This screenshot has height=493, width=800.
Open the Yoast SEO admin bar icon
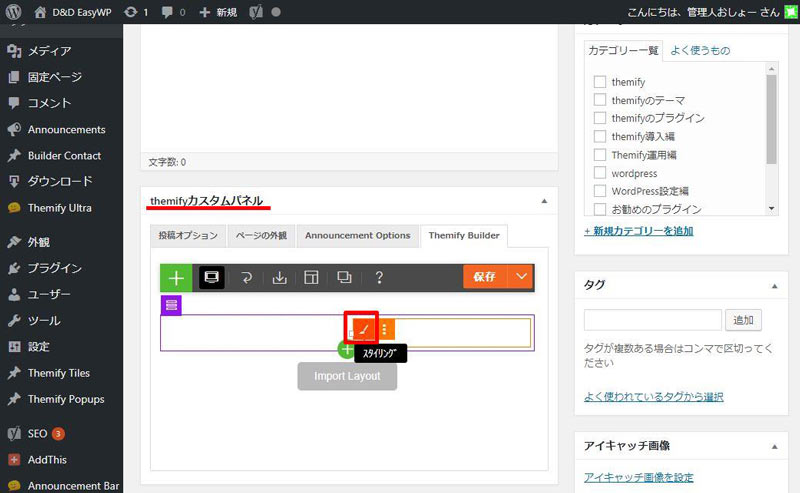256,12
